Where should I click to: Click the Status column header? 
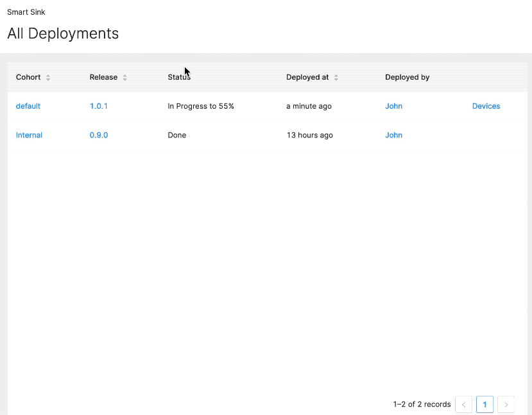pos(179,77)
